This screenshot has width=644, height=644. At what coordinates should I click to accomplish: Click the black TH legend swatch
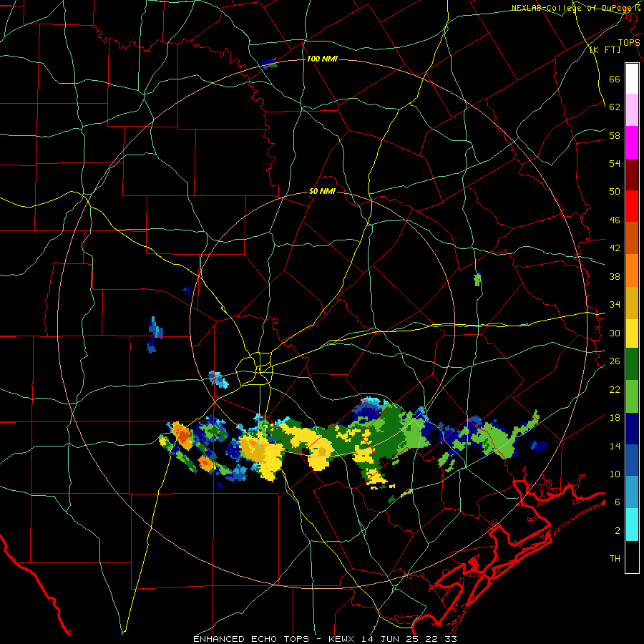[632, 557]
